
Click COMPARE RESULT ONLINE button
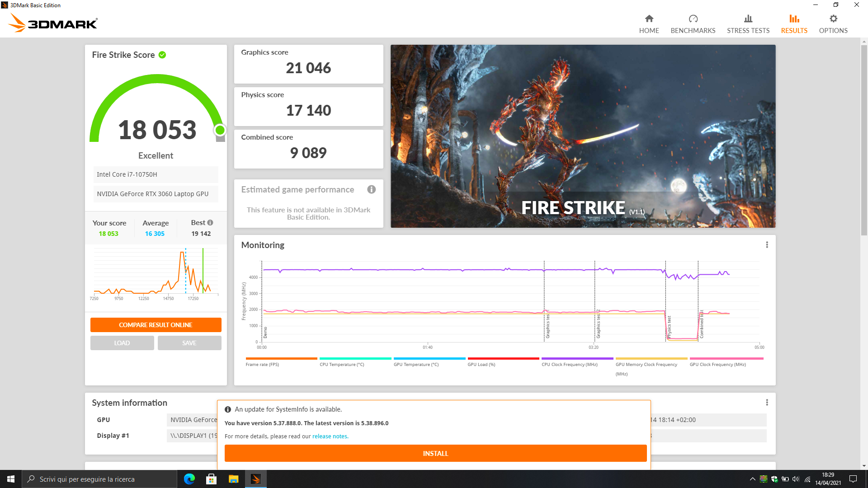[x=156, y=325]
